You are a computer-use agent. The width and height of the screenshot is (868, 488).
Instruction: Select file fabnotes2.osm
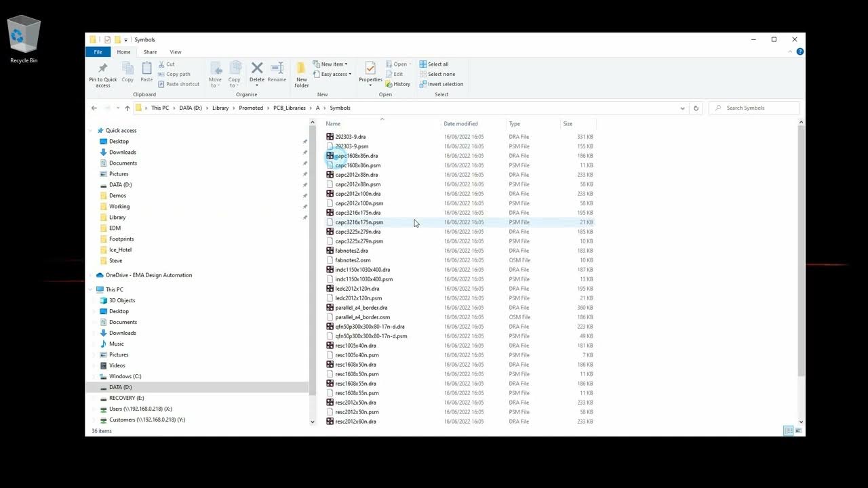point(353,260)
